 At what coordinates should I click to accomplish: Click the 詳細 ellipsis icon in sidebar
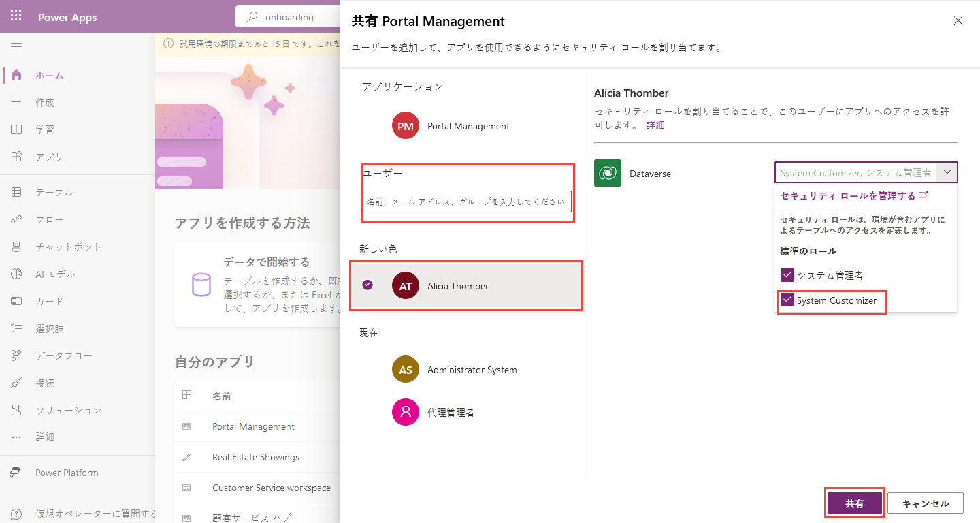coord(16,437)
